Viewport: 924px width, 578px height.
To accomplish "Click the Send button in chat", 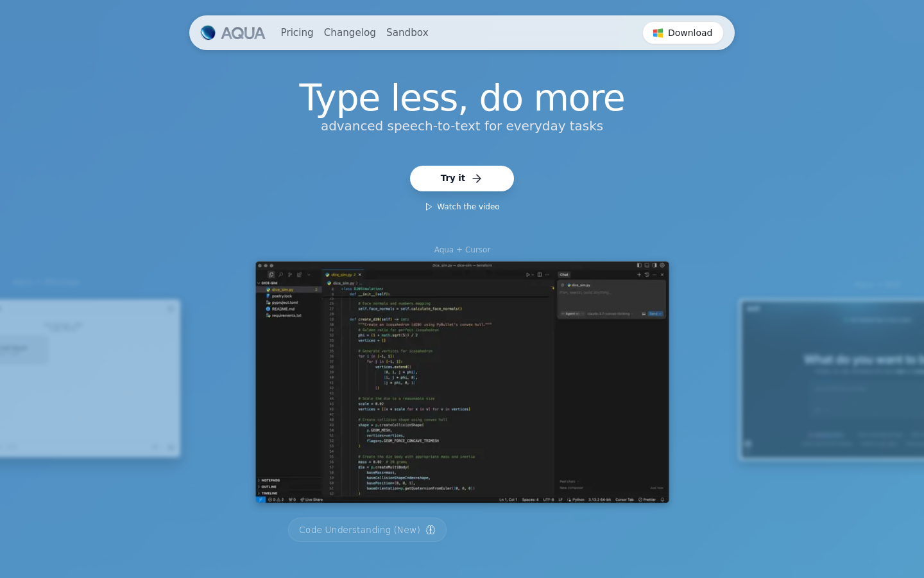I will (654, 314).
